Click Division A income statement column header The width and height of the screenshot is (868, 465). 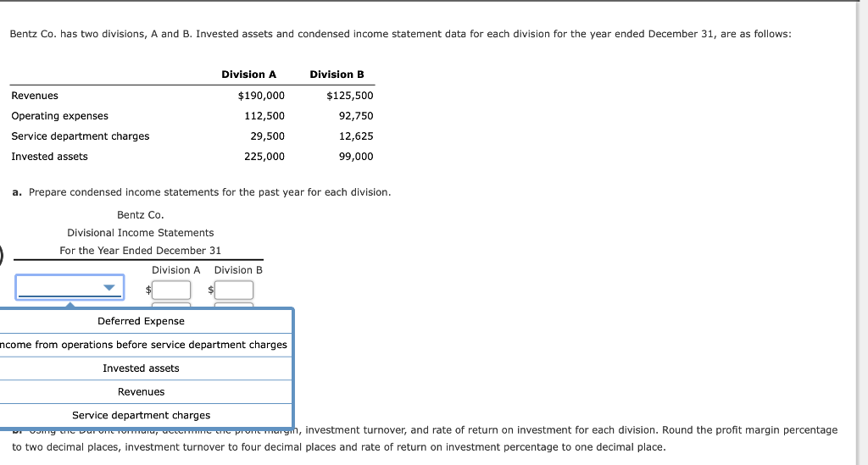[176, 270]
